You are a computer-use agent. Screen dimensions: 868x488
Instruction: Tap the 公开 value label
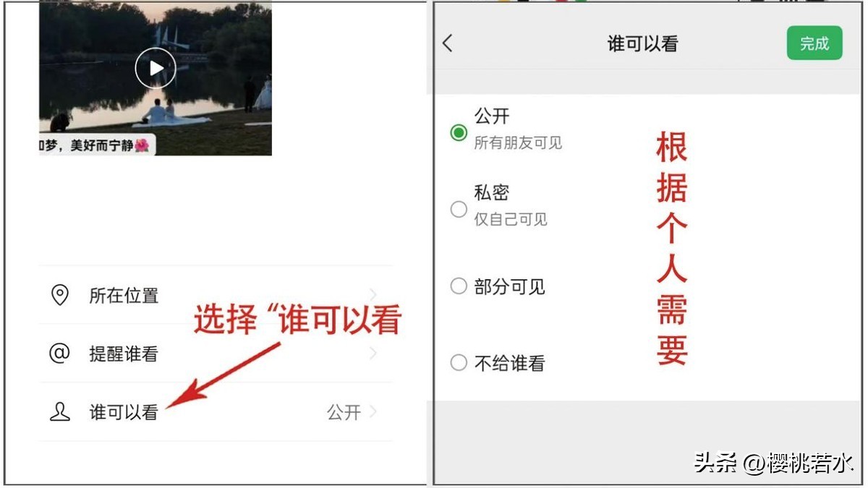point(344,413)
